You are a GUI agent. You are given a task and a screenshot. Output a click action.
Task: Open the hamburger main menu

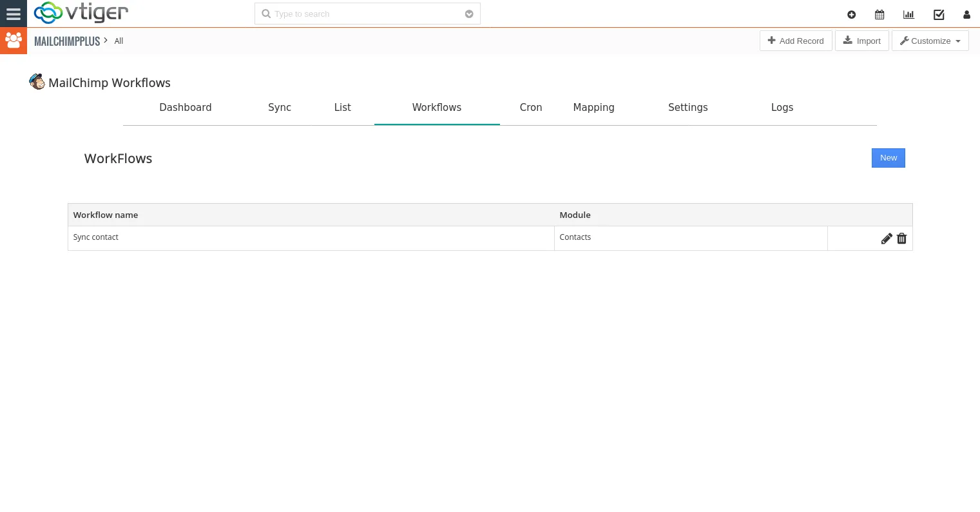13,14
